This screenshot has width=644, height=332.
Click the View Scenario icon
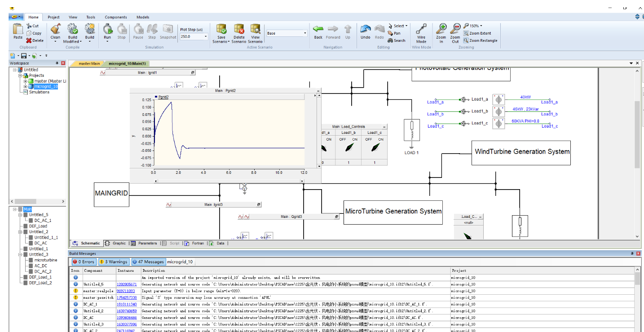click(256, 29)
